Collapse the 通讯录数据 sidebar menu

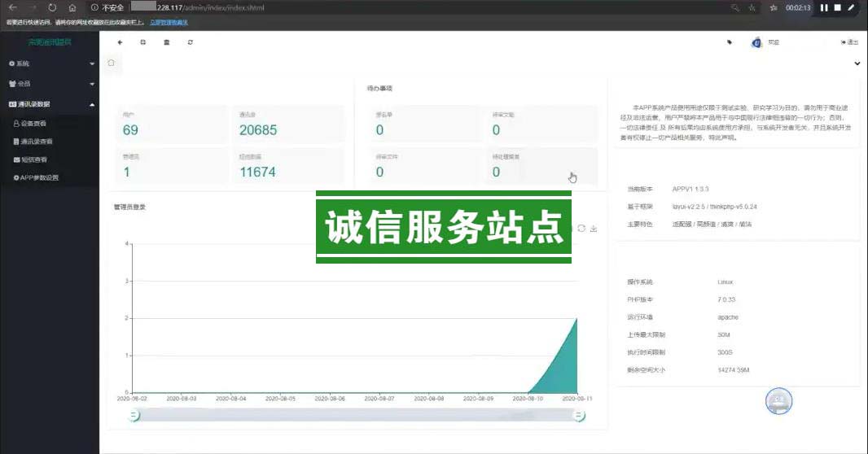(x=49, y=104)
